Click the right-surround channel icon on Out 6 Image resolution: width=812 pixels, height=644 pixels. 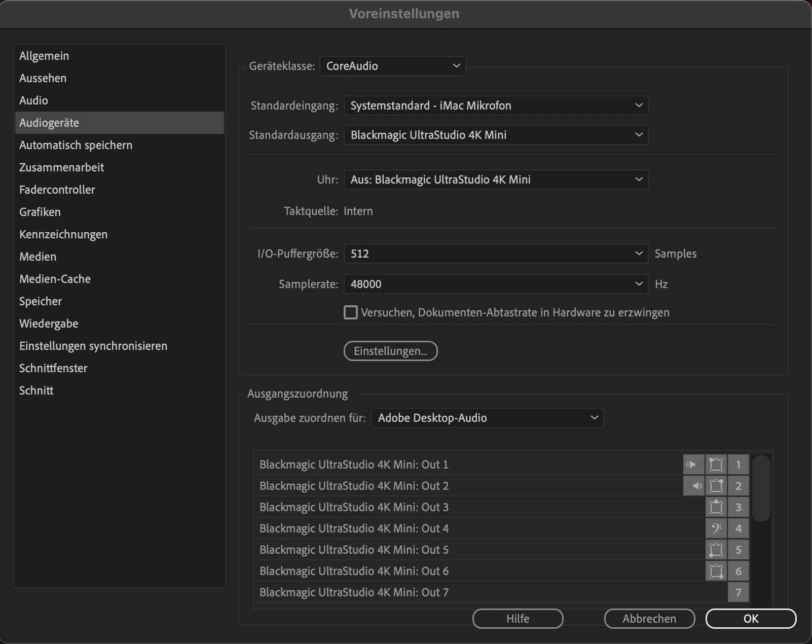[716, 571]
